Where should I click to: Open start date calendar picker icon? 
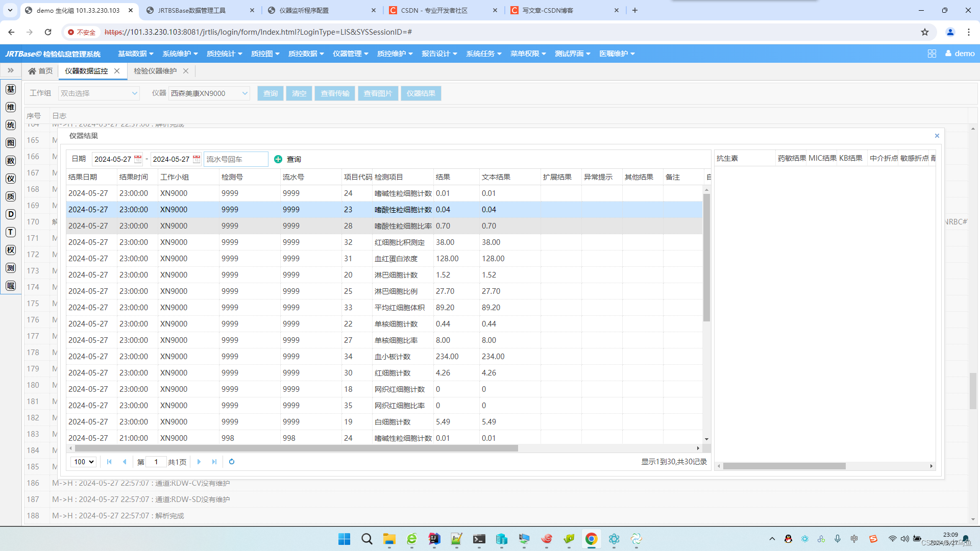[x=138, y=159]
